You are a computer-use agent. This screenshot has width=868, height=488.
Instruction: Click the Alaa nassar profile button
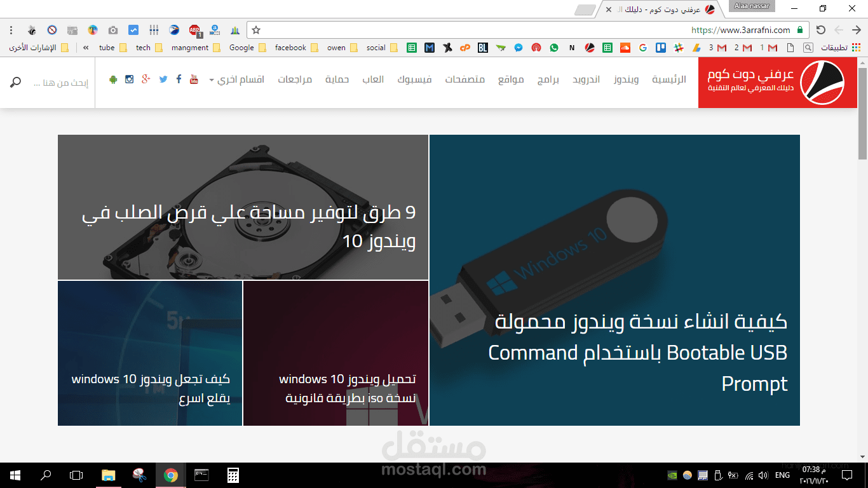[752, 6]
